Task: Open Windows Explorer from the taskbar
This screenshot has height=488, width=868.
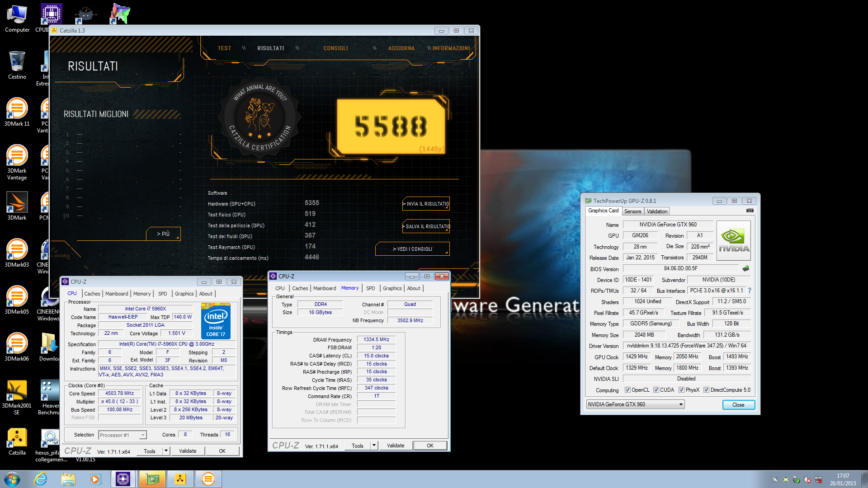Action: (x=68, y=479)
